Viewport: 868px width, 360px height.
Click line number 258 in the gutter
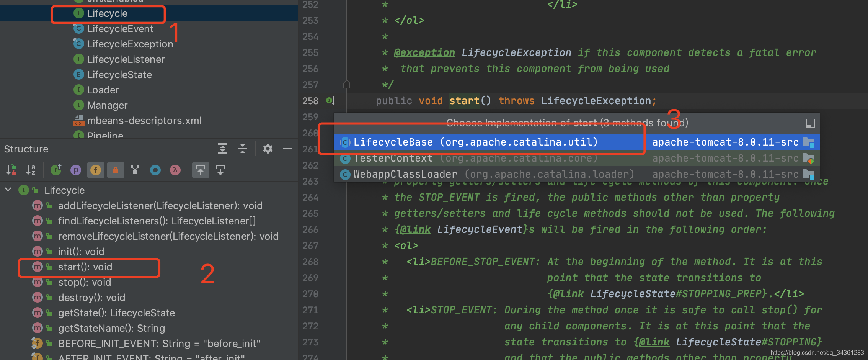310,101
